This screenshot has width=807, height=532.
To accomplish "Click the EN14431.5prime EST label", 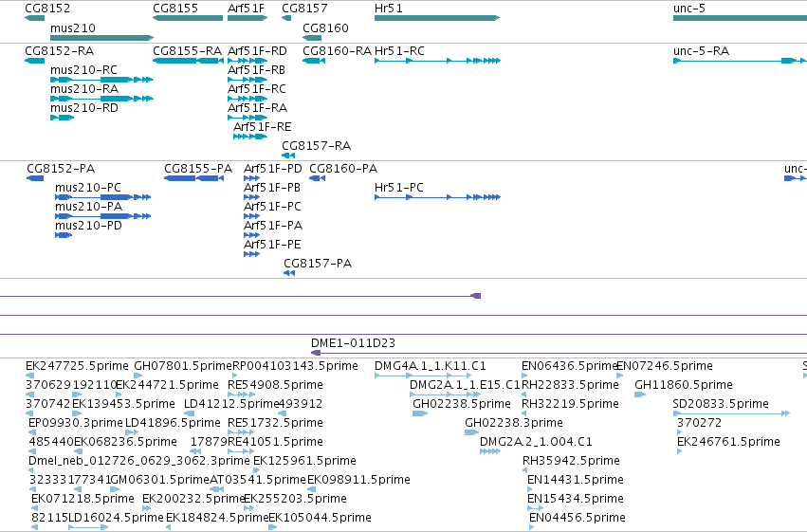I will coord(576,480).
